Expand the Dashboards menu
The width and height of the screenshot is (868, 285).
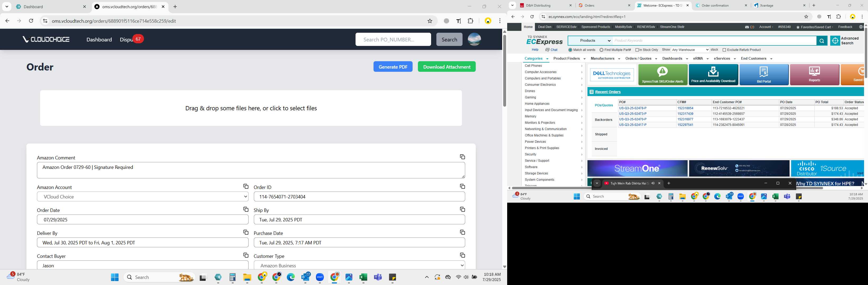pyautogui.click(x=675, y=59)
